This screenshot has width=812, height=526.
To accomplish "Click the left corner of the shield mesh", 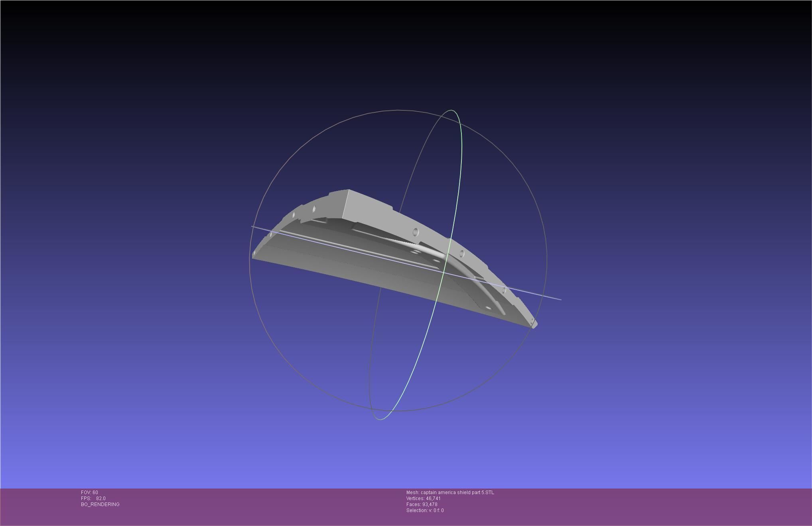I will 254,255.
